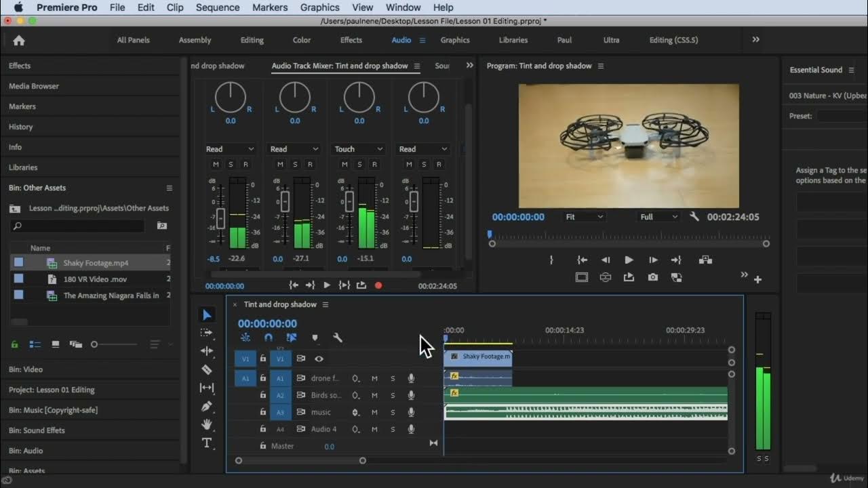Go to In point in Program monitor
The image size is (868, 488).
coord(582,260)
